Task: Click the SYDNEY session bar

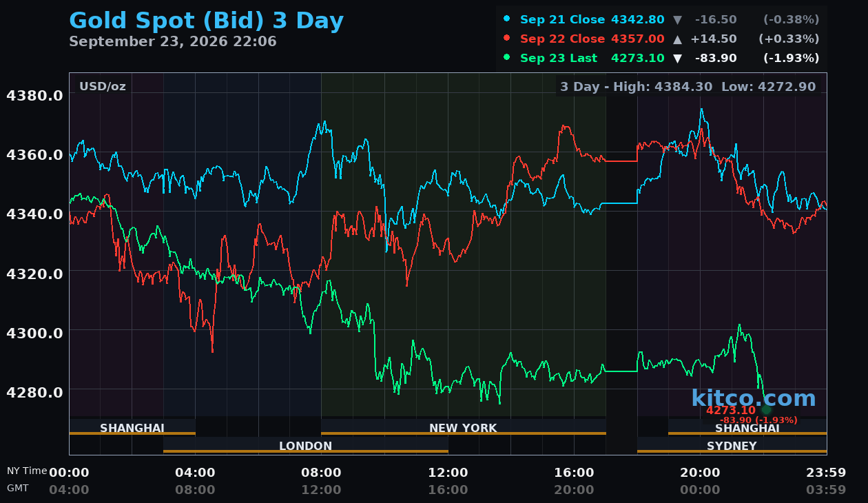Action: click(732, 446)
